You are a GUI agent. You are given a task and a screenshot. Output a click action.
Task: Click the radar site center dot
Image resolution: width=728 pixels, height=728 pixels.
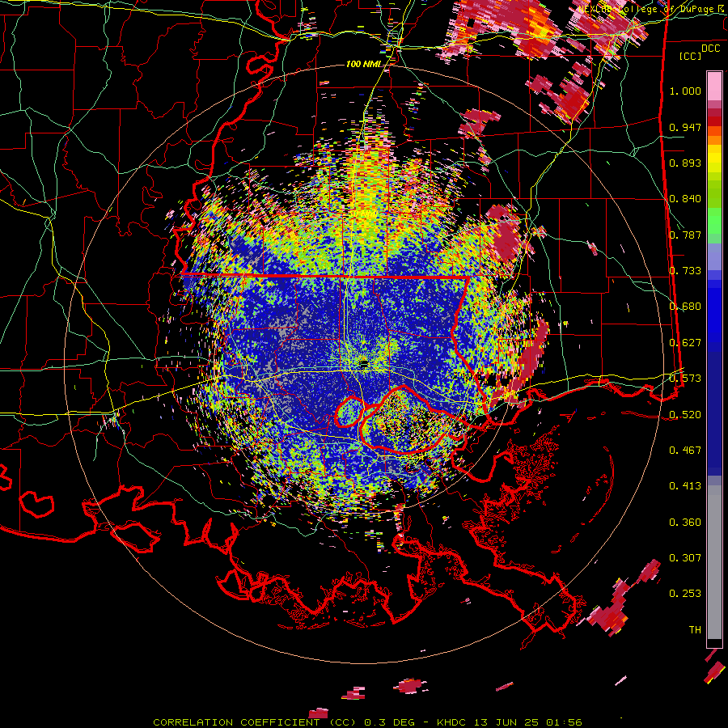(x=364, y=364)
